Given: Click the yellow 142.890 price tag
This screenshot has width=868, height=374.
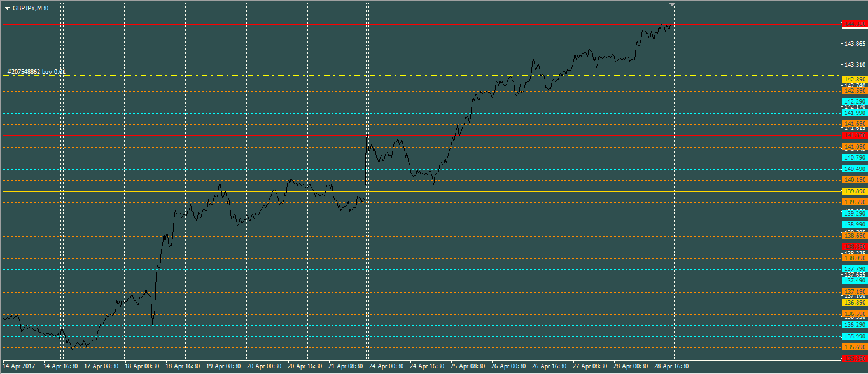Looking at the screenshot, I should pyautogui.click(x=854, y=80).
